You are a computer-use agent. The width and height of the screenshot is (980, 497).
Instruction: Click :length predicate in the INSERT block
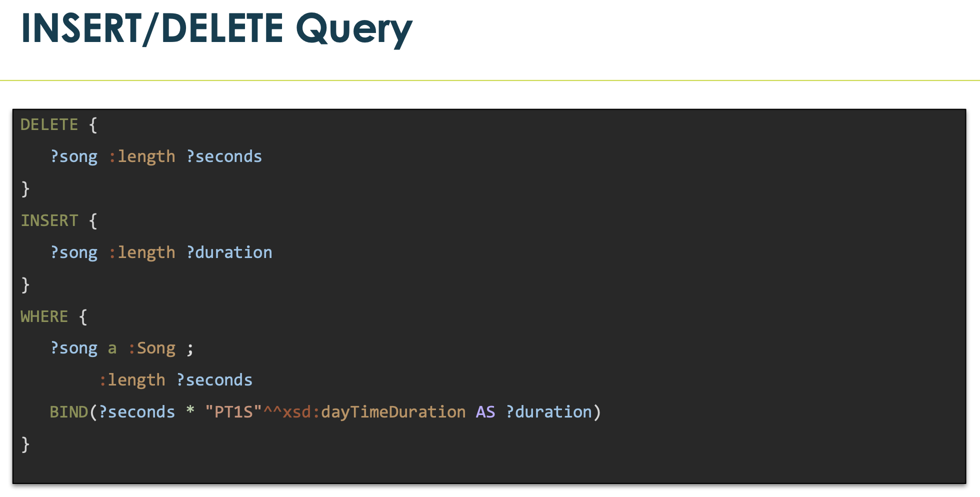pos(142,253)
